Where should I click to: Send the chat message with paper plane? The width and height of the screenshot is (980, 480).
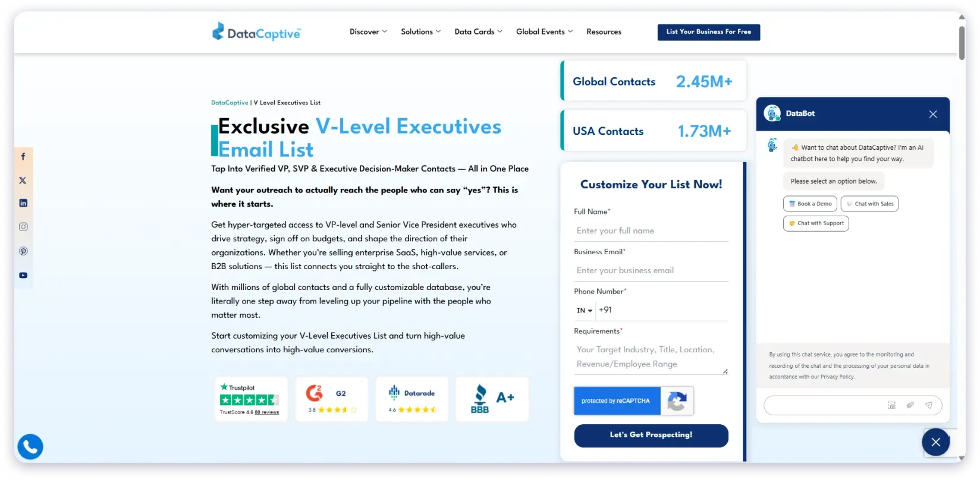[x=929, y=405]
